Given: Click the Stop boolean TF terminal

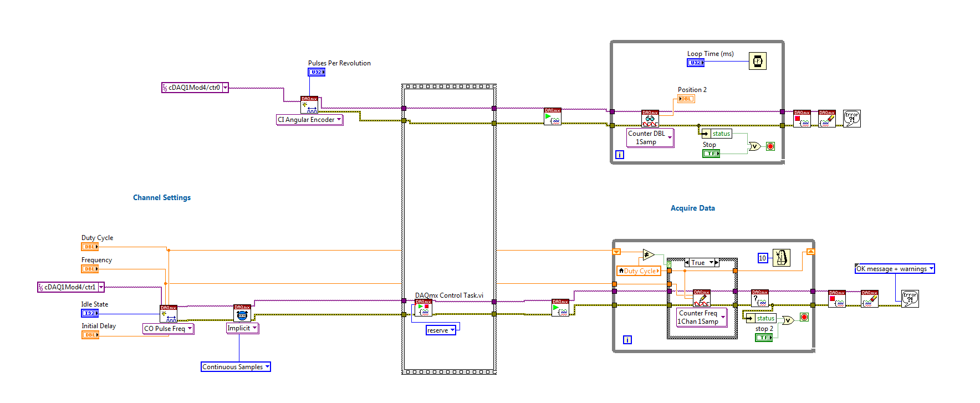Looking at the screenshot, I should point(711,154).
